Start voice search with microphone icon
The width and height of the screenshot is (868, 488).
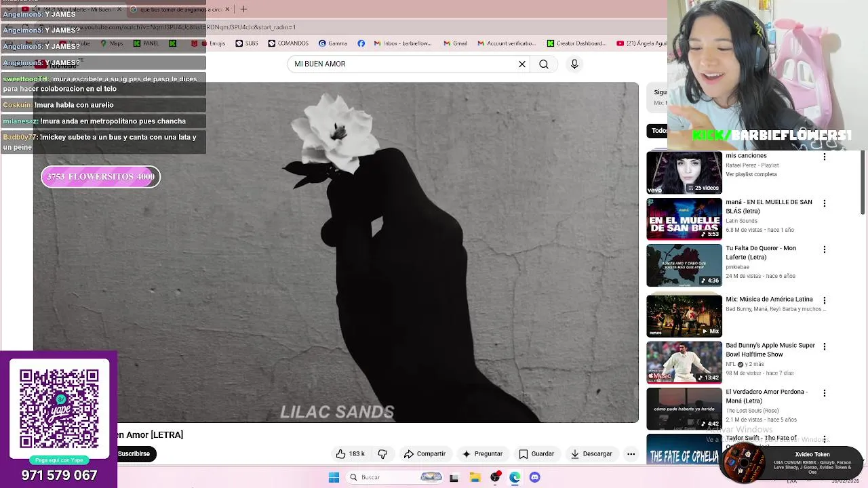coord(574,64)
